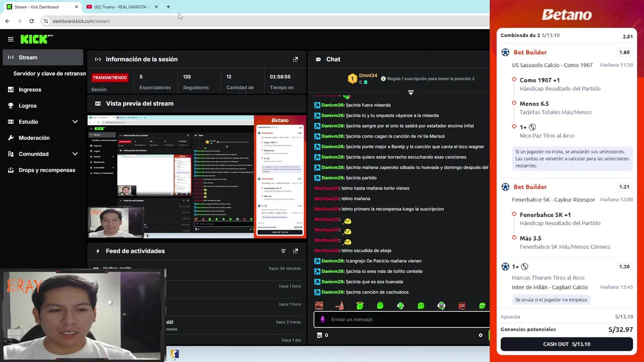Open chat settings gear icon

point(480,335)
